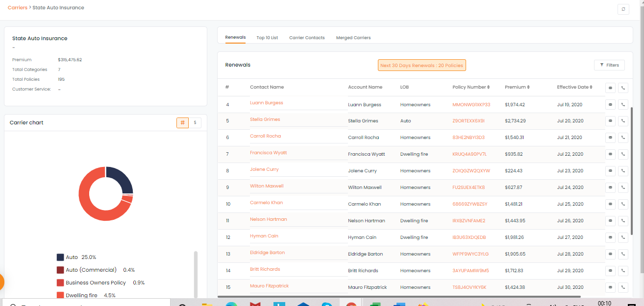Click the chart legend scrollbar
This screenshot has height=306, width=644.
196,275
